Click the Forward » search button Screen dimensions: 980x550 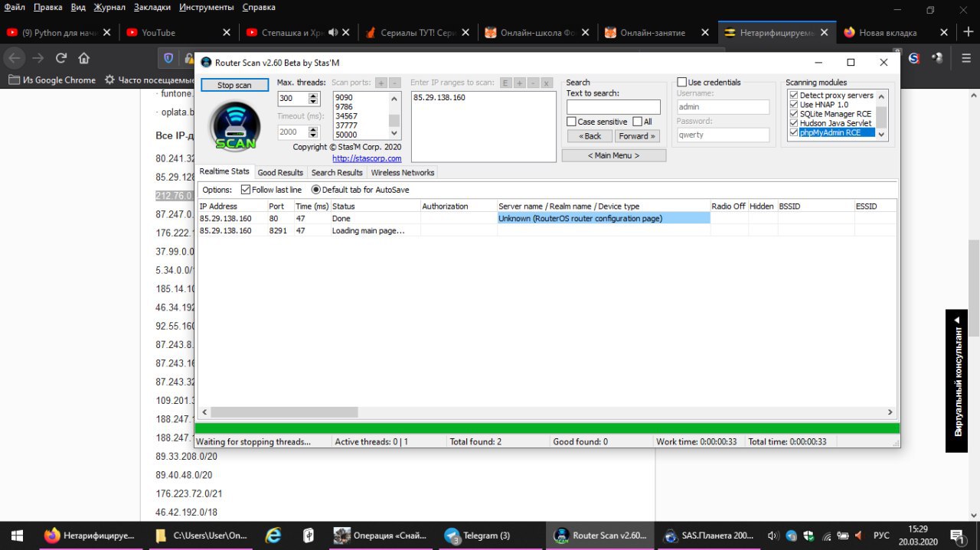[637, 136]
